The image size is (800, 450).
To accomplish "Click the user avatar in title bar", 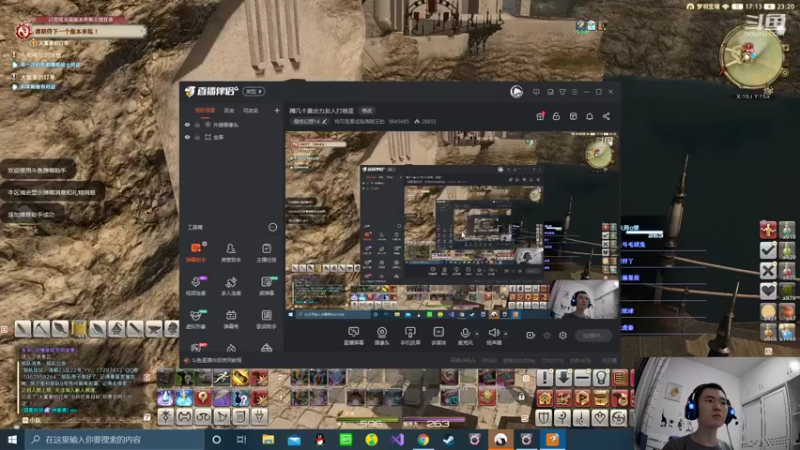I will (x=516, y=91).
